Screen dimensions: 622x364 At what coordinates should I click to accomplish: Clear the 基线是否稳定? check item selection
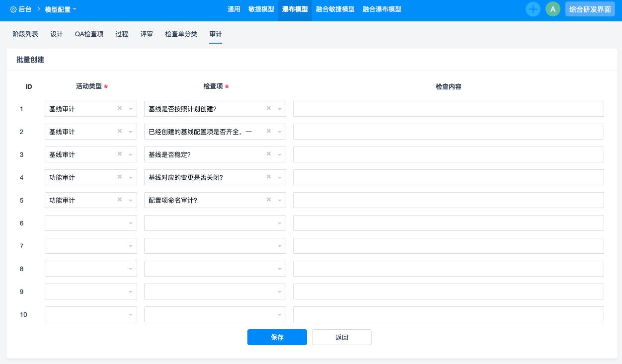tap(269, 154)
